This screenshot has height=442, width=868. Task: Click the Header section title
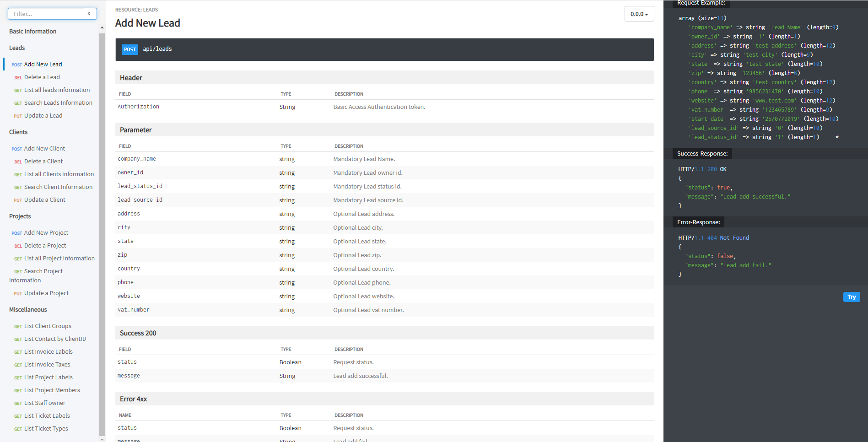[x=131, y=78]
